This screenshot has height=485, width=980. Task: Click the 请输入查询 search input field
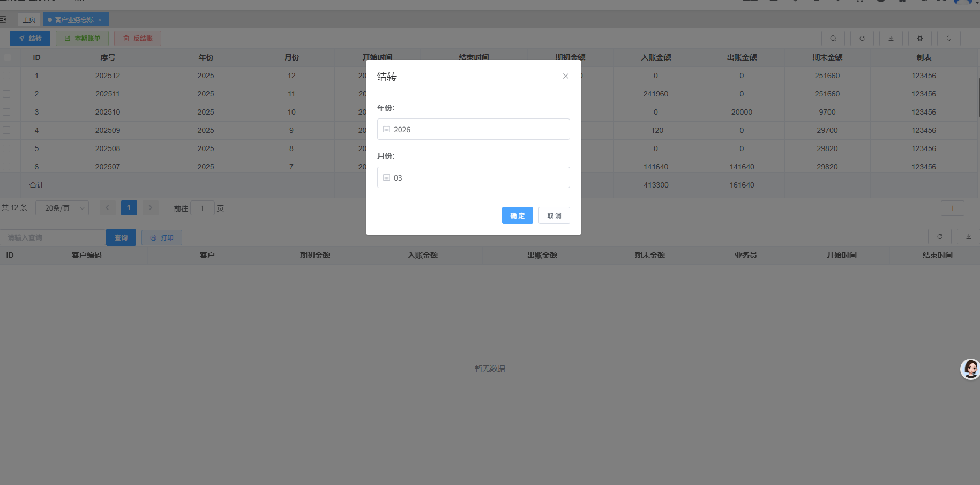54,237
